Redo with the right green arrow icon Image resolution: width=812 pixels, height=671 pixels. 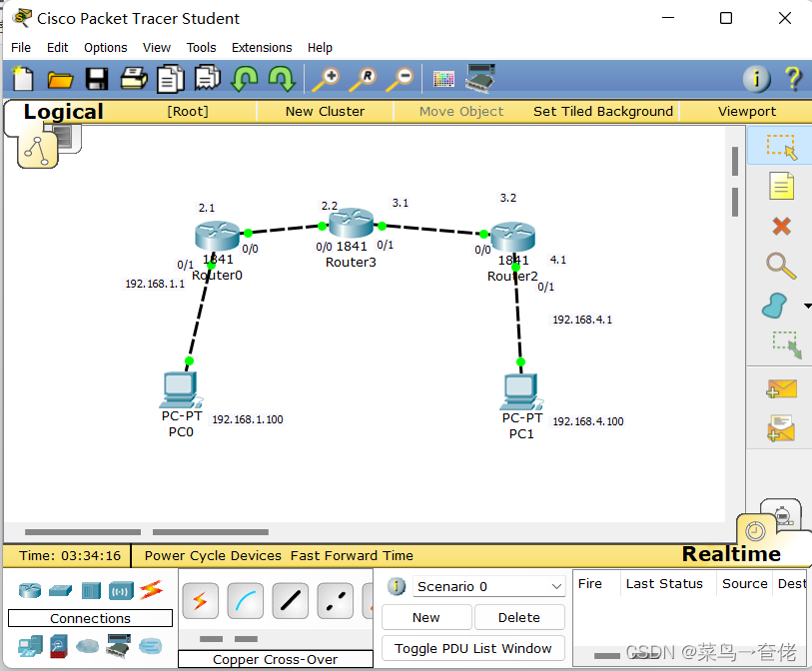pyautogui.click(x=282, y=79)
